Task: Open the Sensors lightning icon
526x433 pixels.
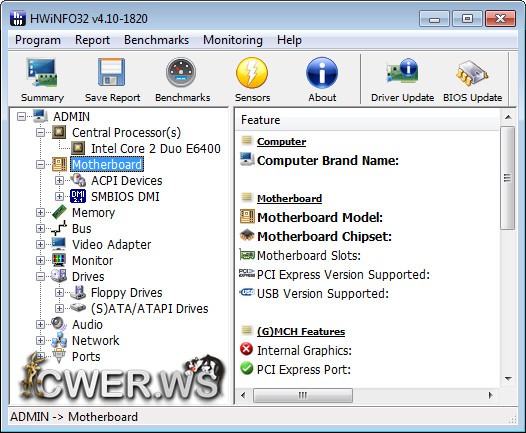Action: (x=252, y=72)
